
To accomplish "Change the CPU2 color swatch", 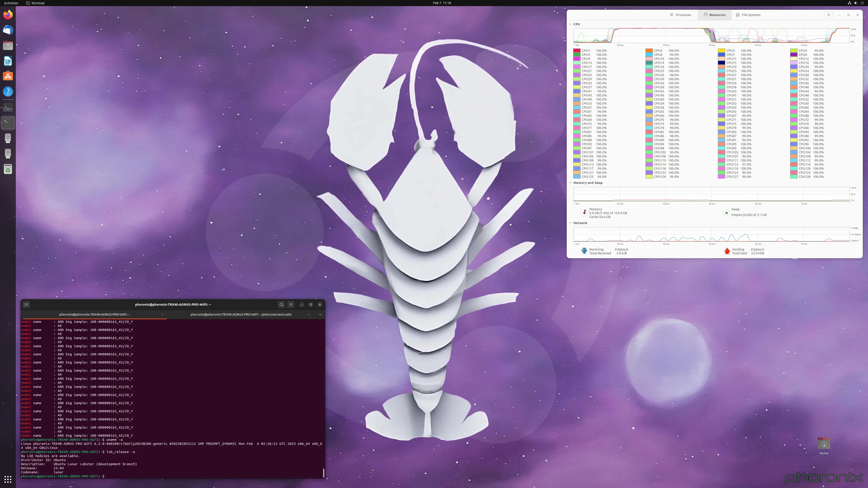I will [649, 51].
